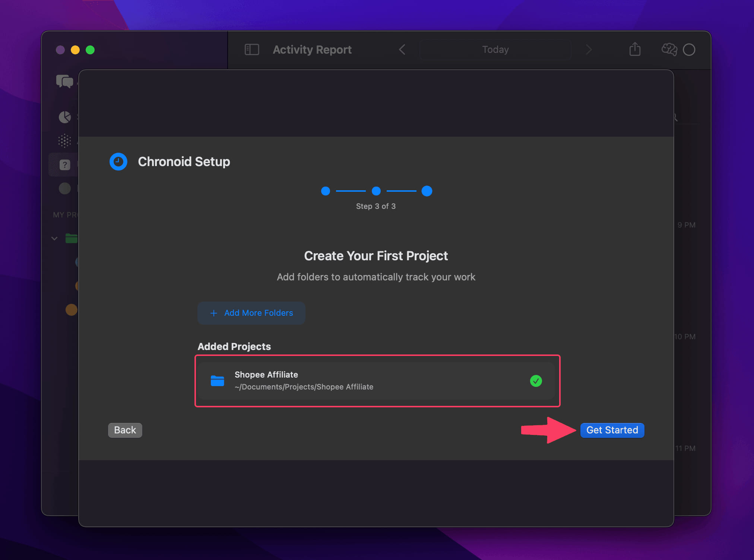Click Add More Folders
This screenshot has height=560, width=754.
251,313
